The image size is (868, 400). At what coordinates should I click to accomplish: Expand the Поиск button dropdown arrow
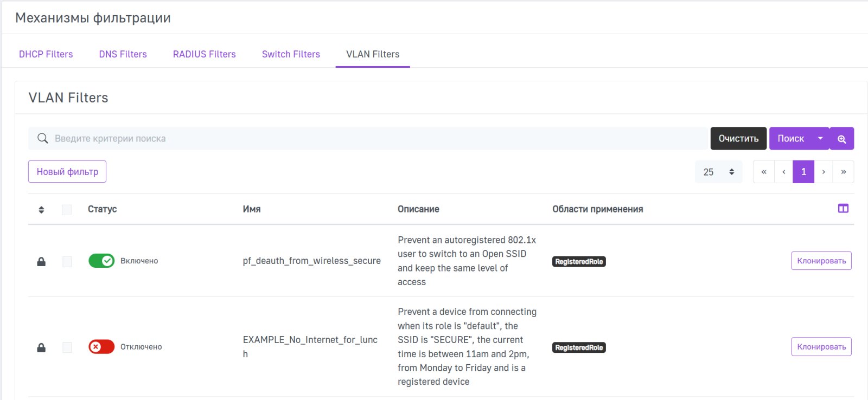point(820,139)
